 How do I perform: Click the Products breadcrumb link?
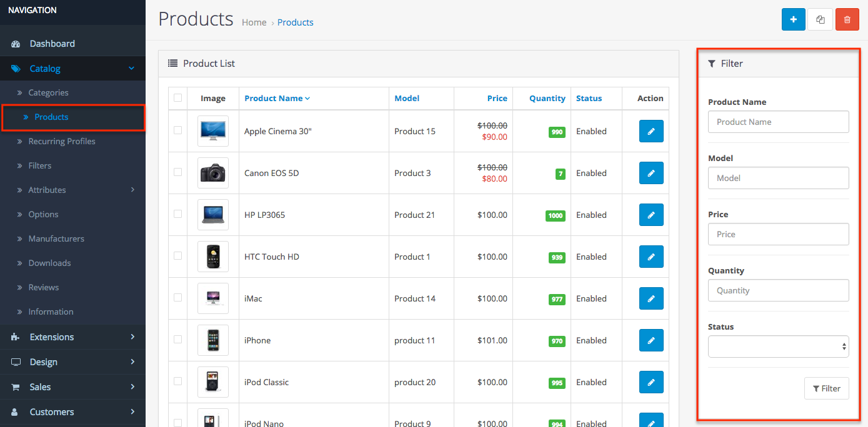(296, 22)
